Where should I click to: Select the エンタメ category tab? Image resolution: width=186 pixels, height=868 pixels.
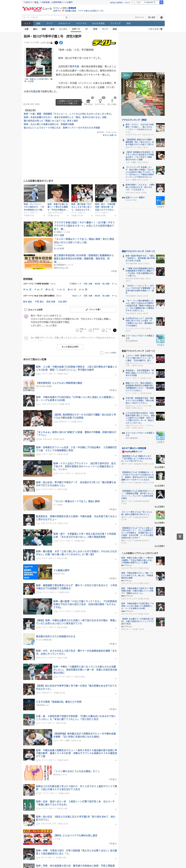63,29
